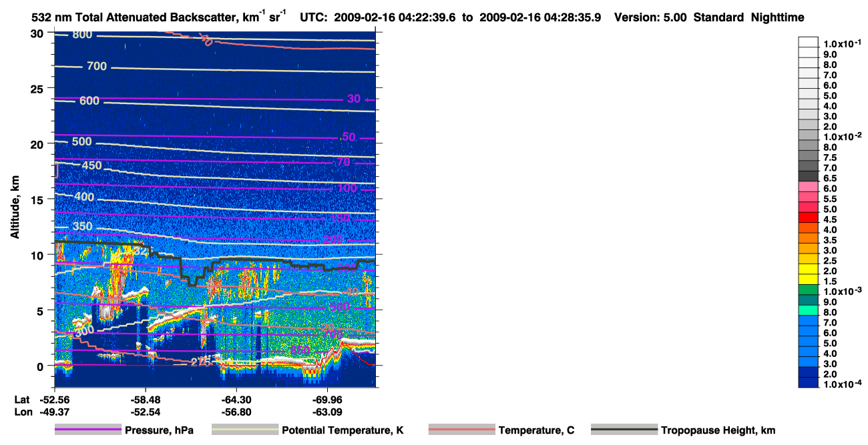Click the "Lat" row label
Screen dimensions: 868x445
pos(22,399)
